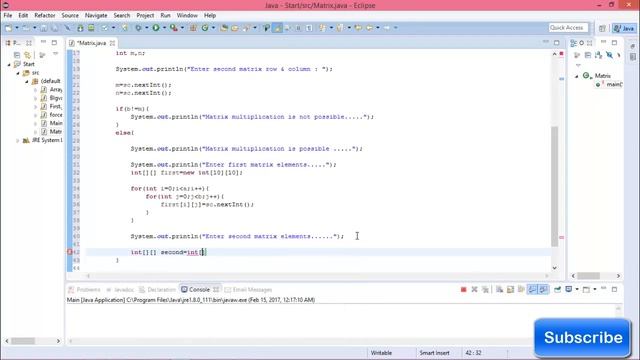Image resolution: width=640 pixels, height=360 pixels.
Task: Close the Matrix.java editor tab
Action: tap(112, 43)
